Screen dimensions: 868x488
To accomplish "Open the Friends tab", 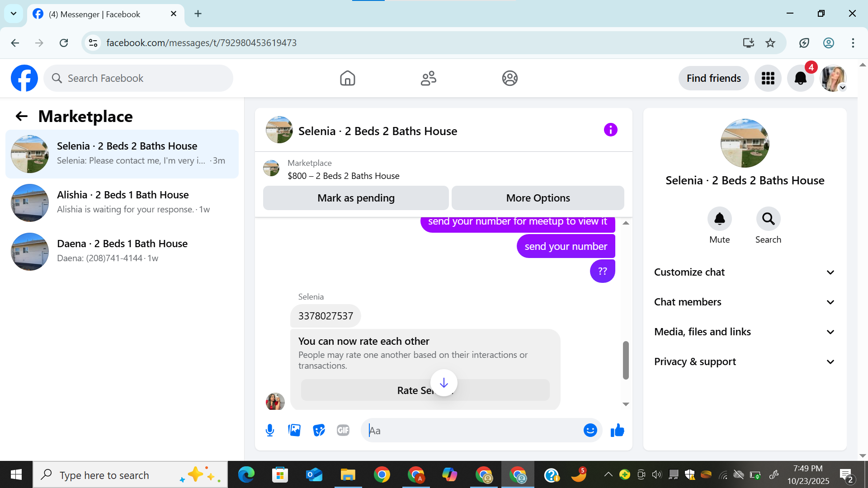I will click(428, 78).
